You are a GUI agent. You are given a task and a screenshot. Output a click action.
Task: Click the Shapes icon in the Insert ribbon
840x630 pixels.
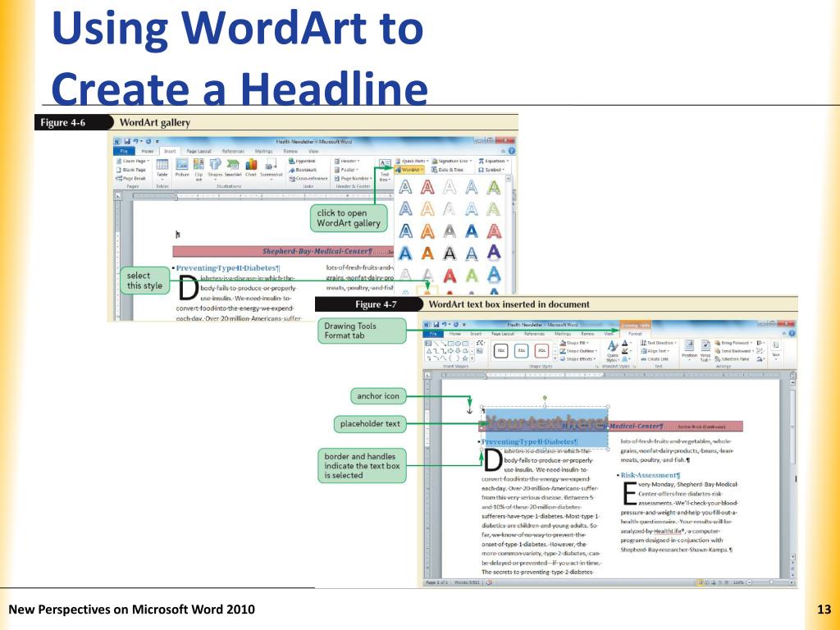216,167
